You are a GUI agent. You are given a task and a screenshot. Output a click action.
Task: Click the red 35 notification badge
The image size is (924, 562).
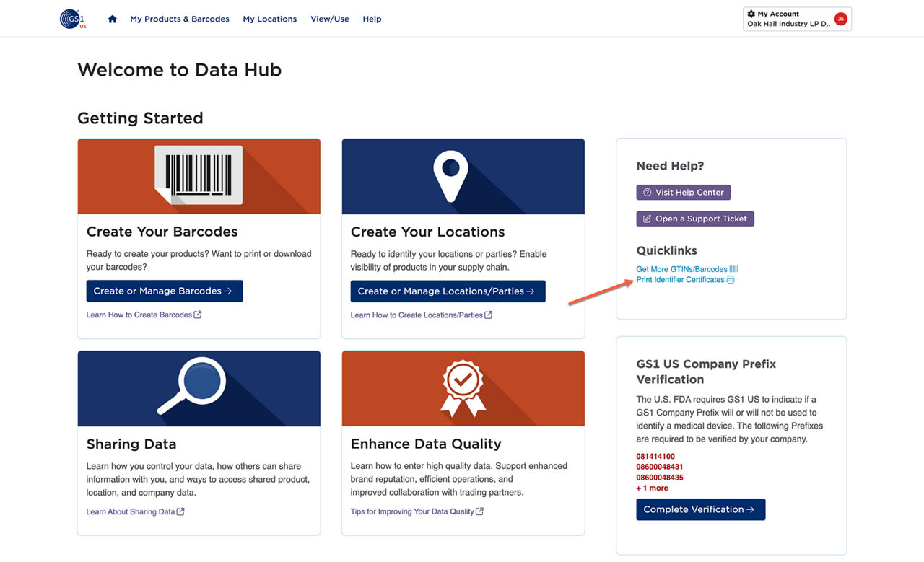(x=840, y=19)
